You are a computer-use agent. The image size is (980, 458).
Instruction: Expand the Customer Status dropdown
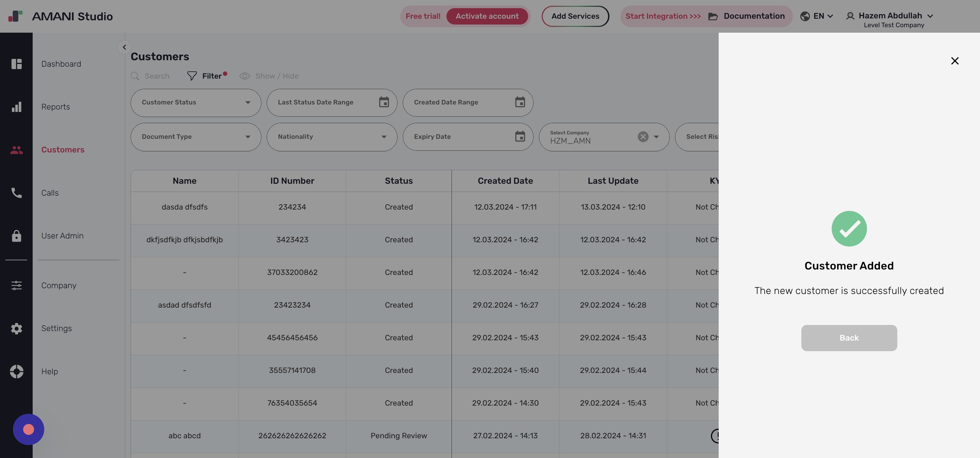(196, 103)
